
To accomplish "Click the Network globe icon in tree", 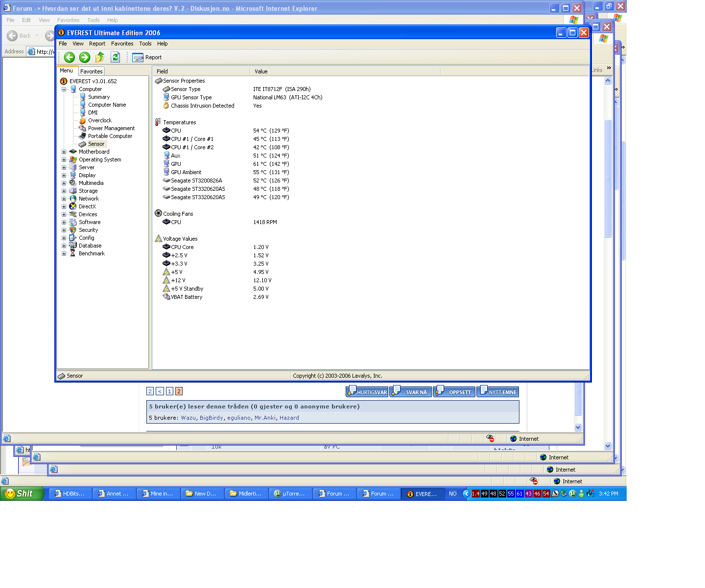I will (x=73, y=199).
